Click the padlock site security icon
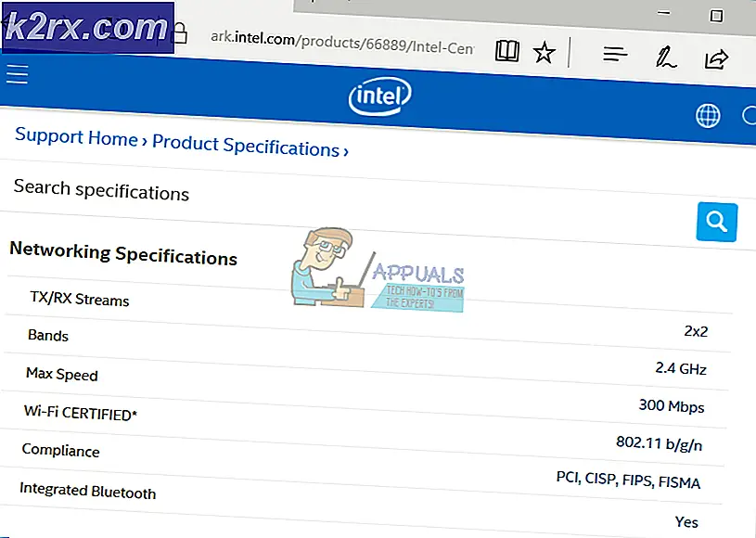 (180, 32)
